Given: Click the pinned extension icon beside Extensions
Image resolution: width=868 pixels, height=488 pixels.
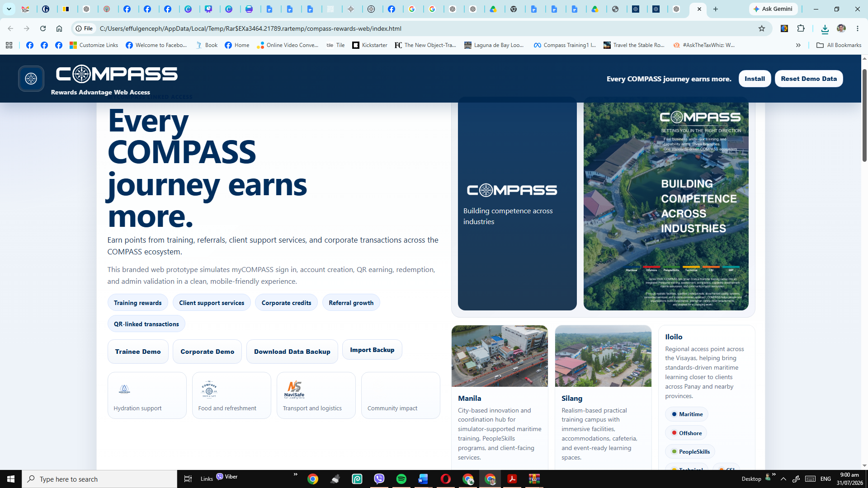Looking at the screenshot, I should pos(784,28).
